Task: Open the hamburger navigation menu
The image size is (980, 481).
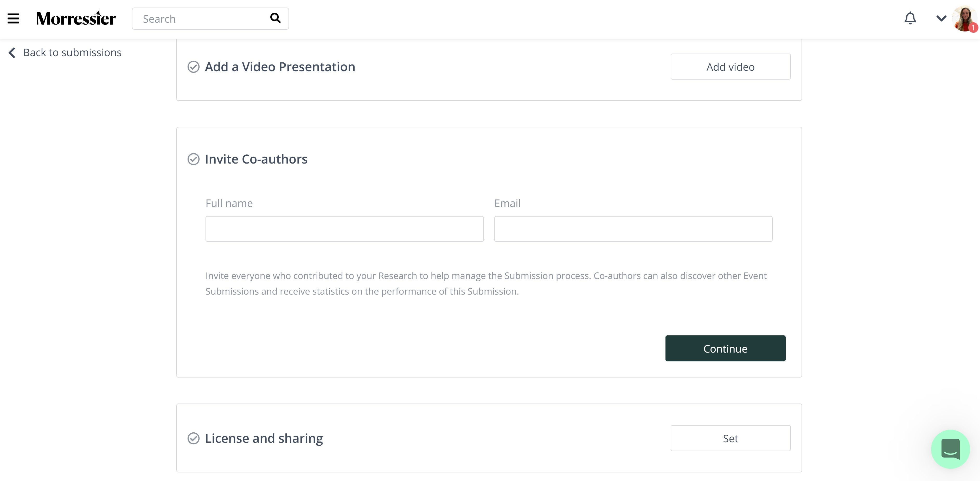Action: click(13, 18)
